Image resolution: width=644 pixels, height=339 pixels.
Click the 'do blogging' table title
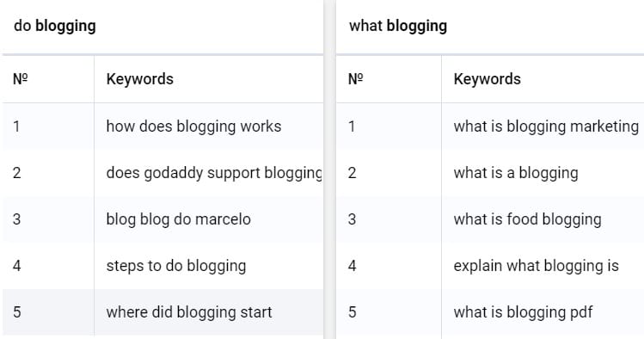tap(55, 26)
